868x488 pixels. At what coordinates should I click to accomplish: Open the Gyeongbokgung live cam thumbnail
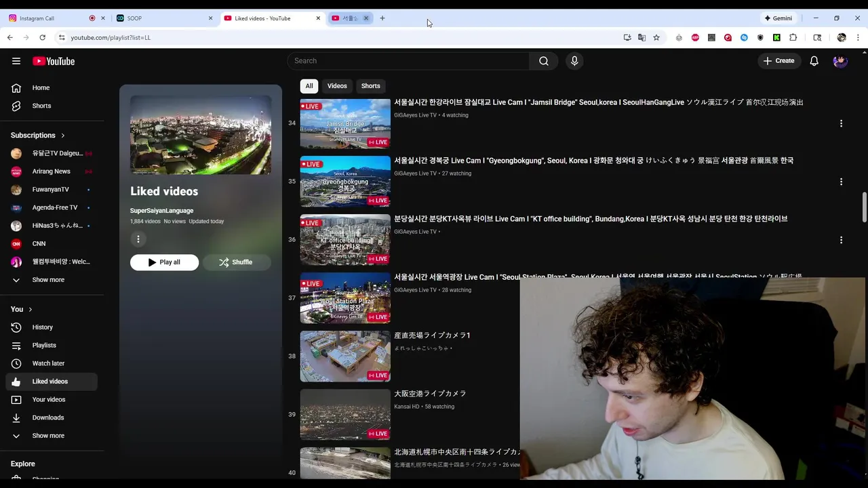[345, 182]
